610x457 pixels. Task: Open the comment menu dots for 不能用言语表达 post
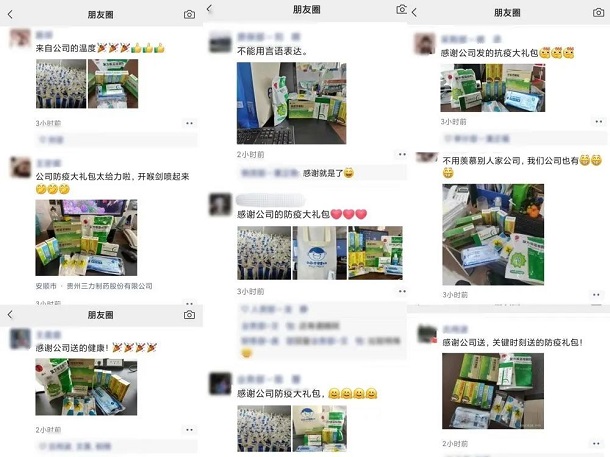coord(402,154)
